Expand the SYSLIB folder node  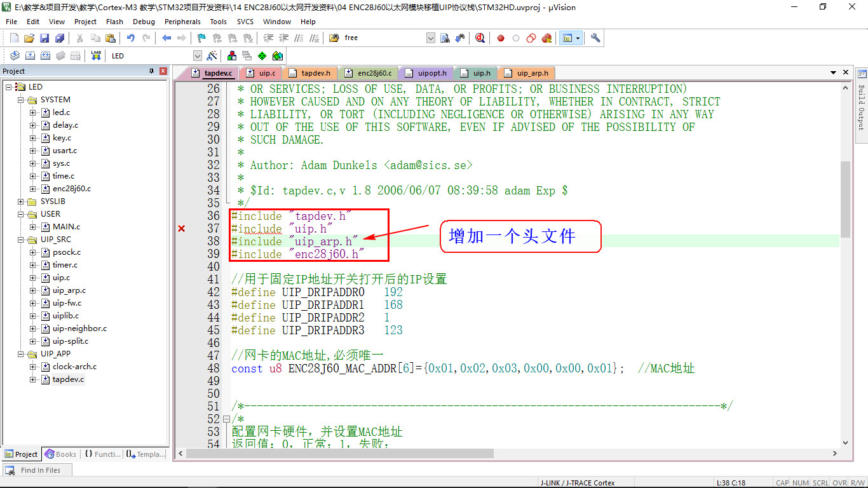tap(21, 201)
